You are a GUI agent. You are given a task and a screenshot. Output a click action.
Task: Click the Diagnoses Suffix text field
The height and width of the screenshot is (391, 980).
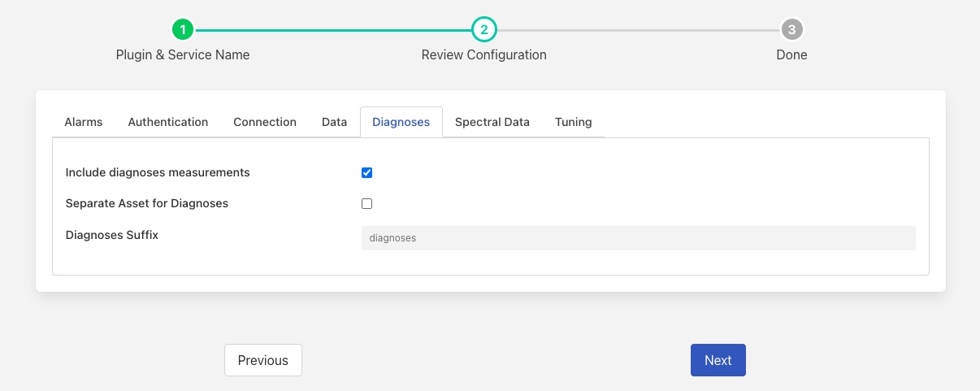[x=638, y=238]
